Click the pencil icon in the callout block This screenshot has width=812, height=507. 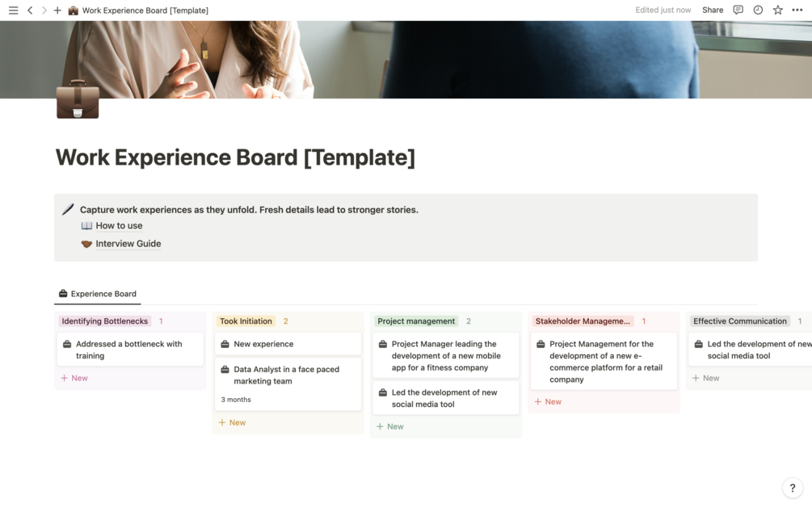tap(68, 208)
